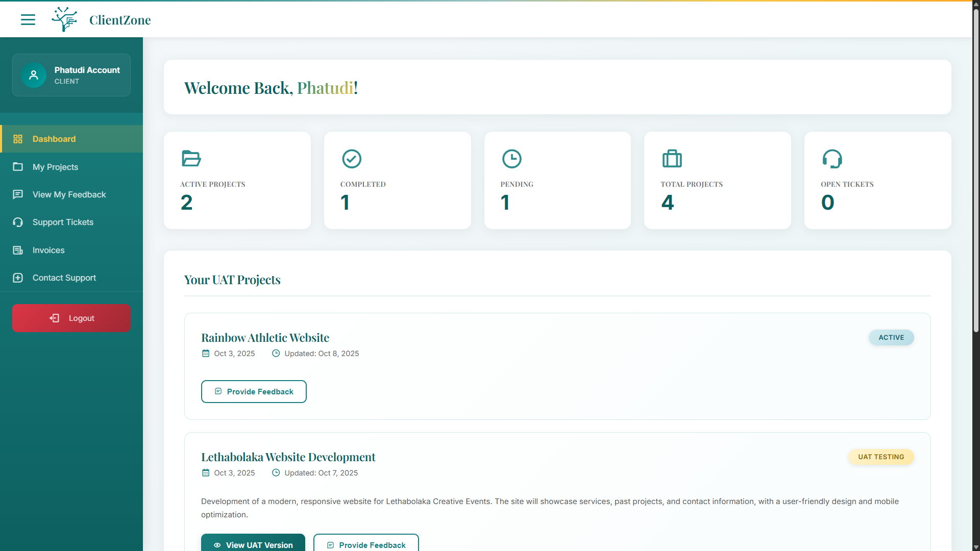The image size is (980, 551).
Task: Click the Support Tickets headset icon
Action: 18,222
